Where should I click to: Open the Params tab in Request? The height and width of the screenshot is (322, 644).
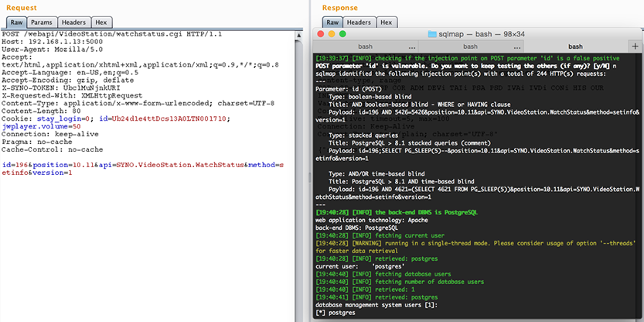pyautogui.click(x=42, y=22)
